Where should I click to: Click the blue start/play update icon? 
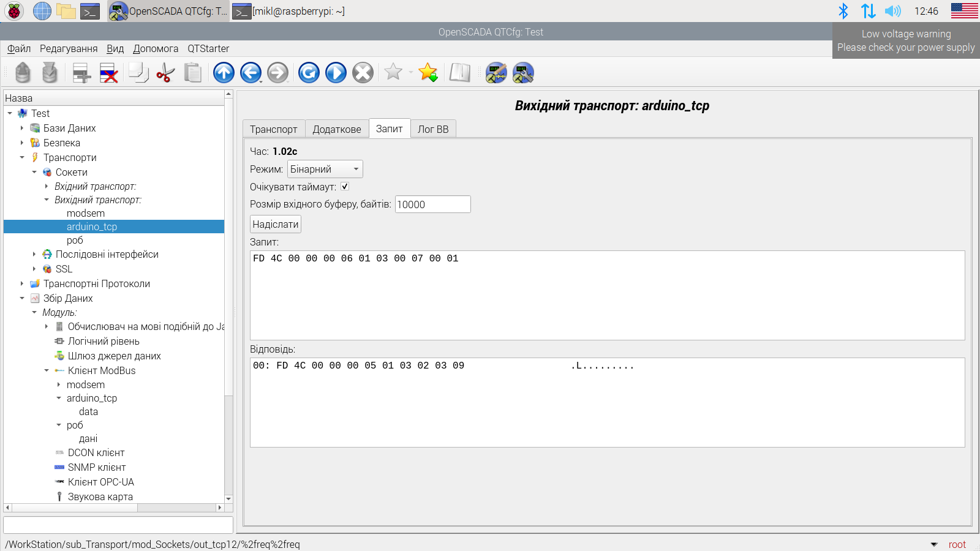coord(336,73)
